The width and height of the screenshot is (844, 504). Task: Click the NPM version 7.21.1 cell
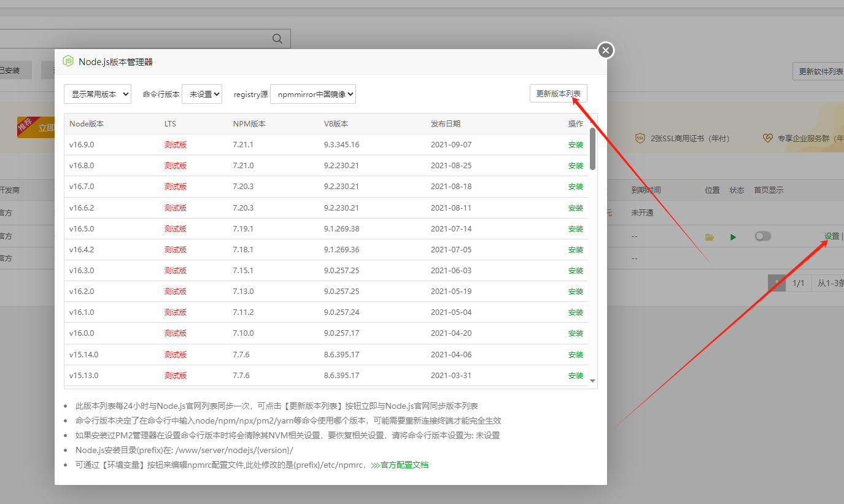pyautogui.click(x=243, y=145)
